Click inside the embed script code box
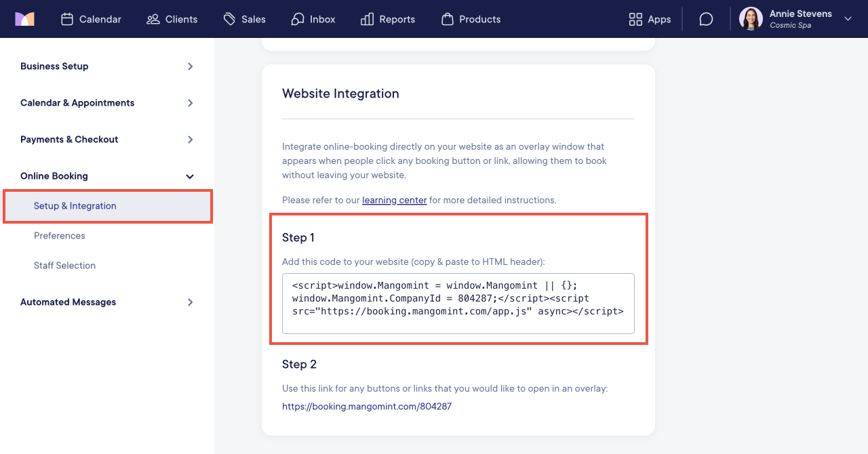 [458, 304]
